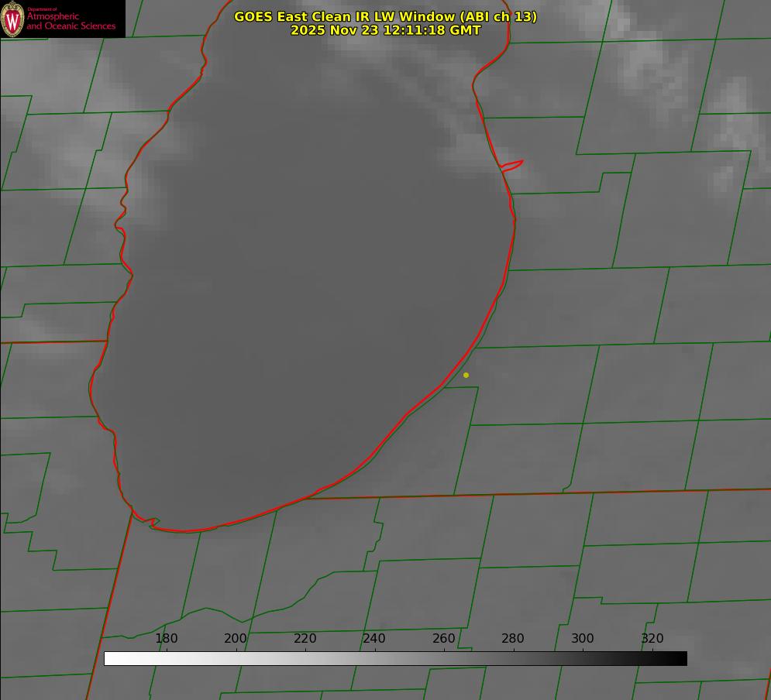The image size is (771, 700).
Task: Click the University of Wisconsin crest logo
Action: click(12, 19)
